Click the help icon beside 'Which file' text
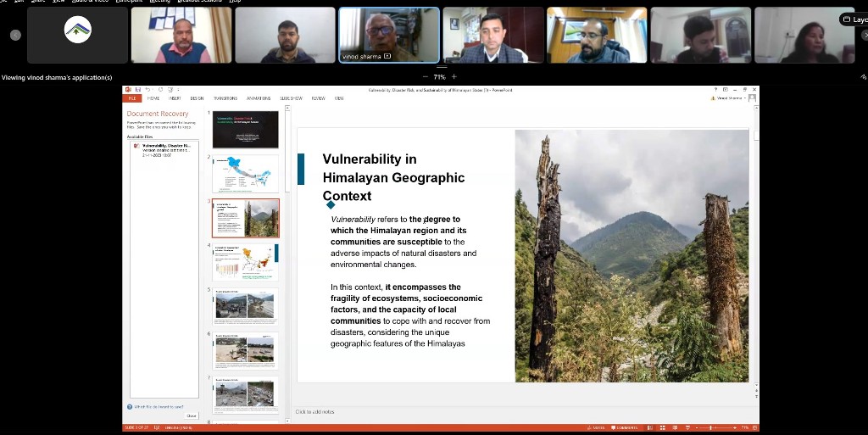The image size is (868, 435). point(130,407)
